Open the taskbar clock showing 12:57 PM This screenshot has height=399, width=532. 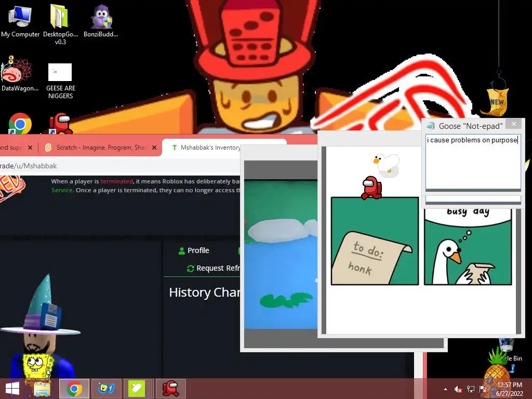509,389
